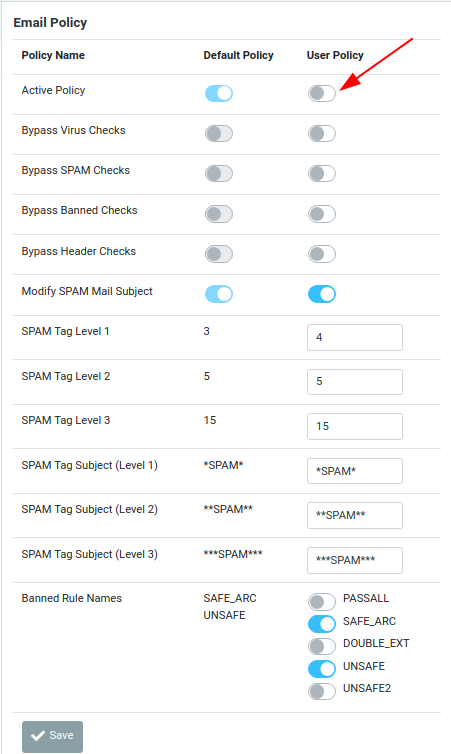Toggle User Policy Bypass SPAM Checks
This screenshot has height=754, width=451.
[322, 173]
